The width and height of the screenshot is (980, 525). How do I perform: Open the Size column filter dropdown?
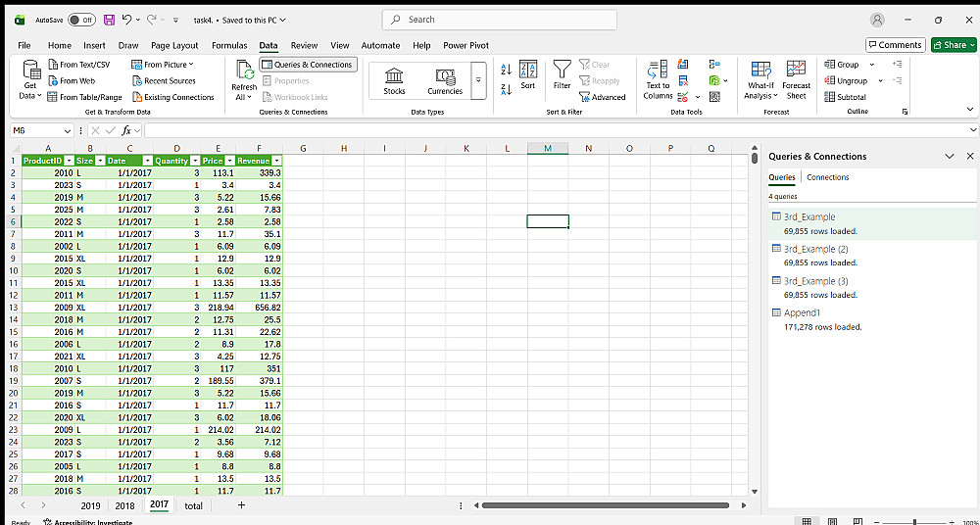pos(100,161)
